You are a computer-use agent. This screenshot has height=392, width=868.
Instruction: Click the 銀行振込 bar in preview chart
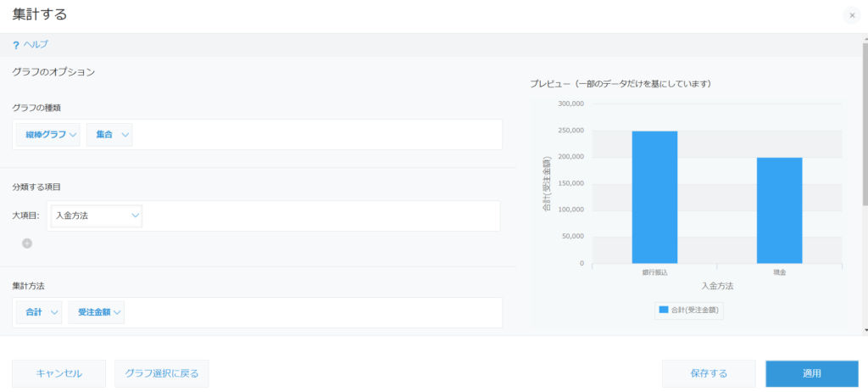(x=654, y=198)
